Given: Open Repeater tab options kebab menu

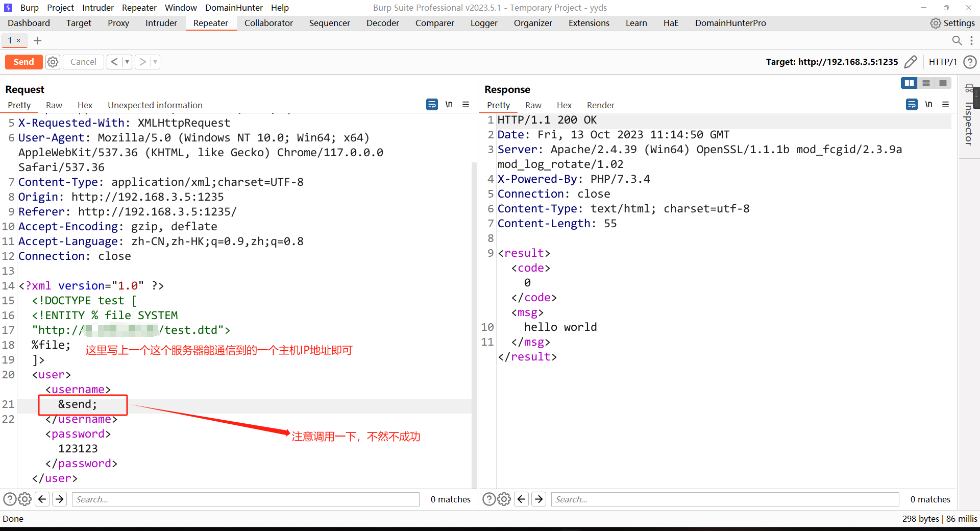Looking at the screenshot, I should click(971, 40).
